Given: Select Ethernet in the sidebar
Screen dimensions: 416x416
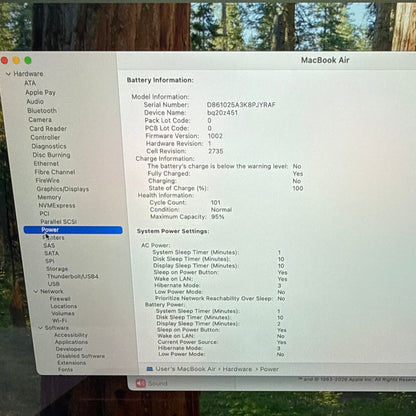Looking at the screenshot, I should (x=46, y=163).
